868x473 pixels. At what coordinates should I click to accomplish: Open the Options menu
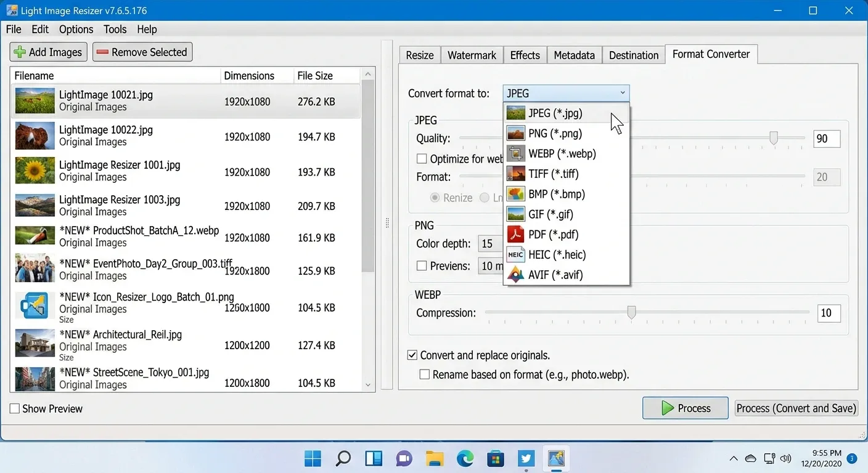76,30
